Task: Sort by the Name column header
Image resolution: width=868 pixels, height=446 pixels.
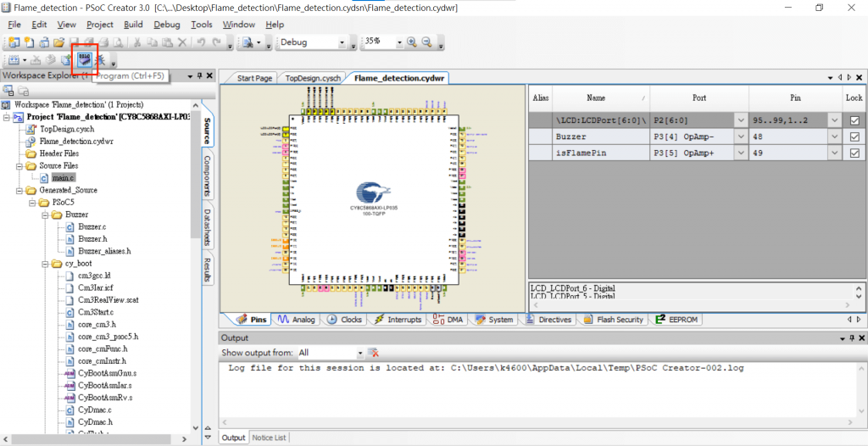Action: click(601, 98)
